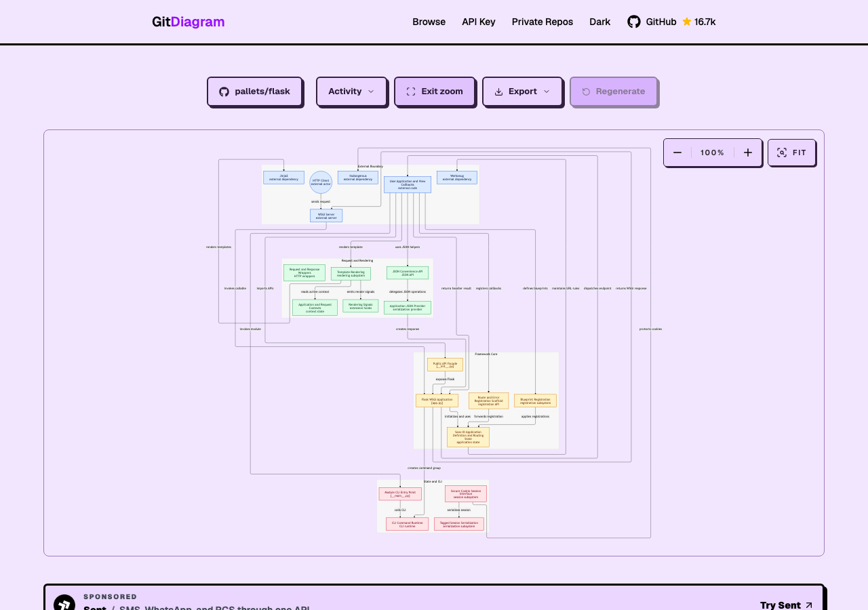Click the "exposes Flask" edge label
The width and height of the screenshot is (868, 610).
446,379
